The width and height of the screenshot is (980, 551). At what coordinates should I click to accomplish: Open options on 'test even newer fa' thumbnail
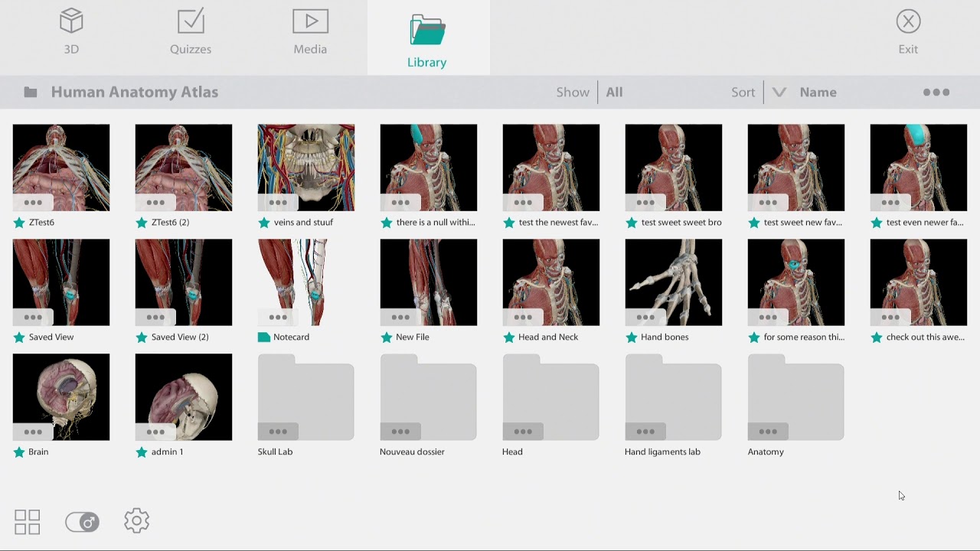[890, 203]
